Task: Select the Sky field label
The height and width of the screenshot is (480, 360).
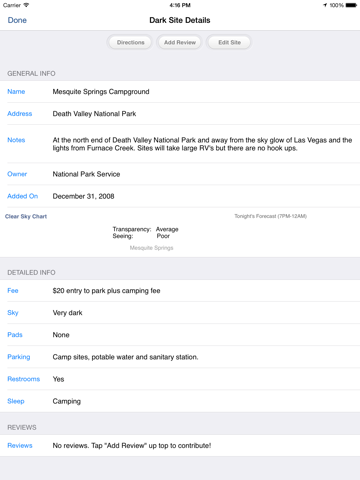Action: pyautogui.click(x=13, y=313)
